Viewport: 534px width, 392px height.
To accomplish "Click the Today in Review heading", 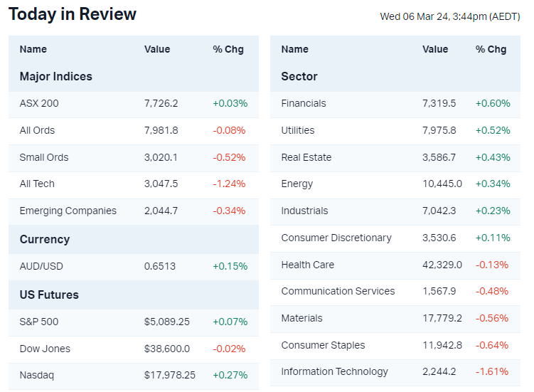I will (73, 14).
